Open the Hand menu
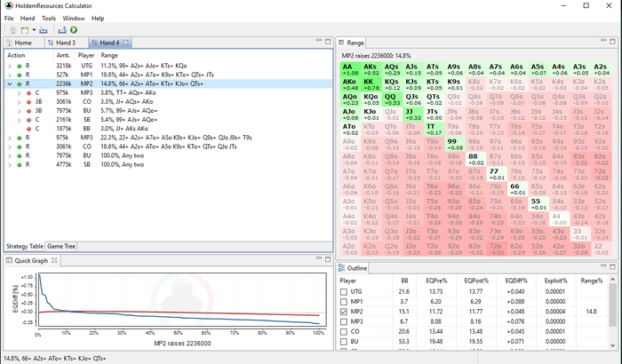This screenshot has width=622, height=364. [28, 19]
